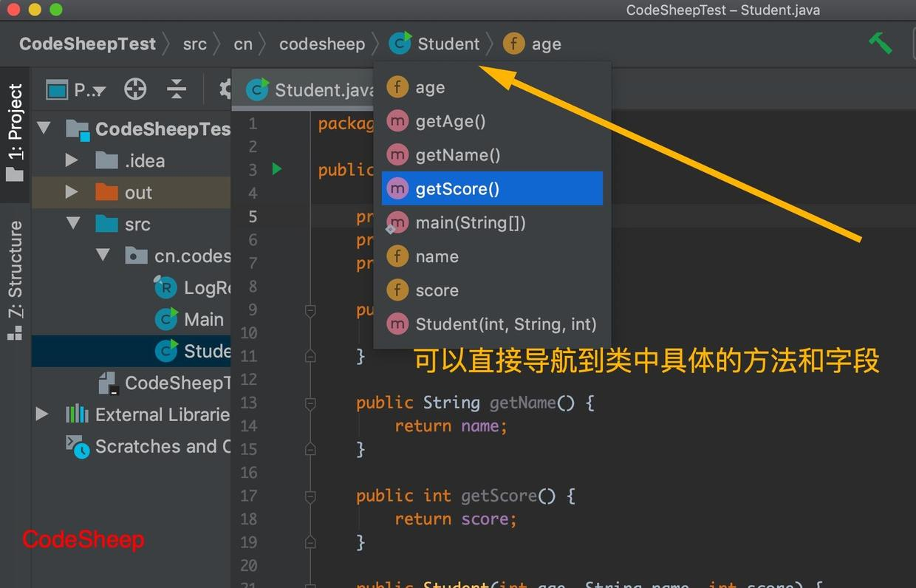
Task: Collapse the cn.codesheep package
Action: pyautogui.click(x=103, y=256)
